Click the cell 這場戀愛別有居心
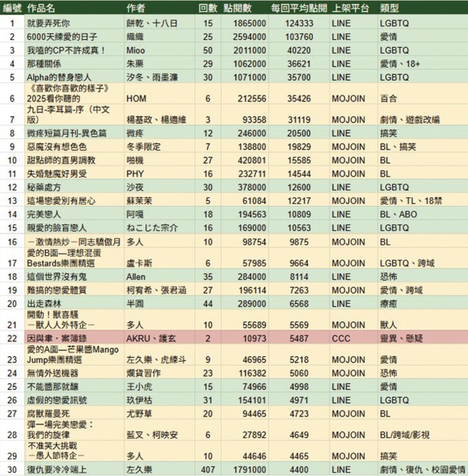The image size is (468, 476). pos(61,201)
